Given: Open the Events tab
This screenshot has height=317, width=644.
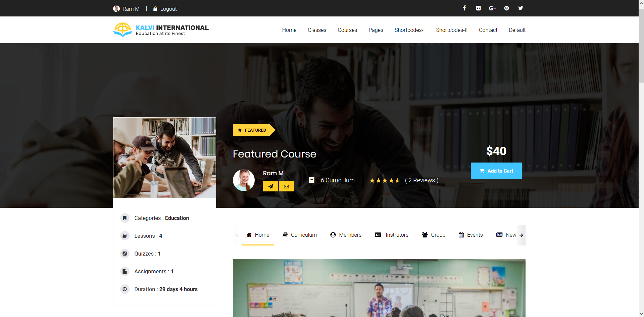Looking at the screenshot, I should (x=470, y=235).
